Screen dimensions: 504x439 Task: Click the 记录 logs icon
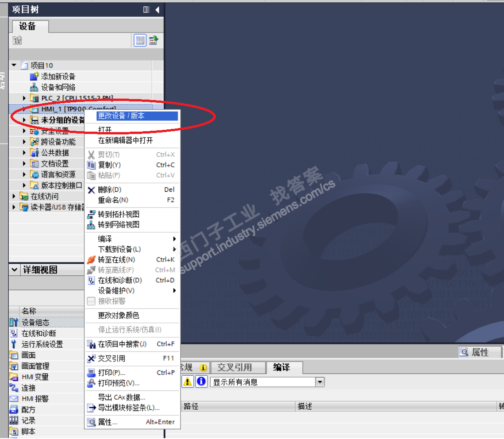coord(13,421)
